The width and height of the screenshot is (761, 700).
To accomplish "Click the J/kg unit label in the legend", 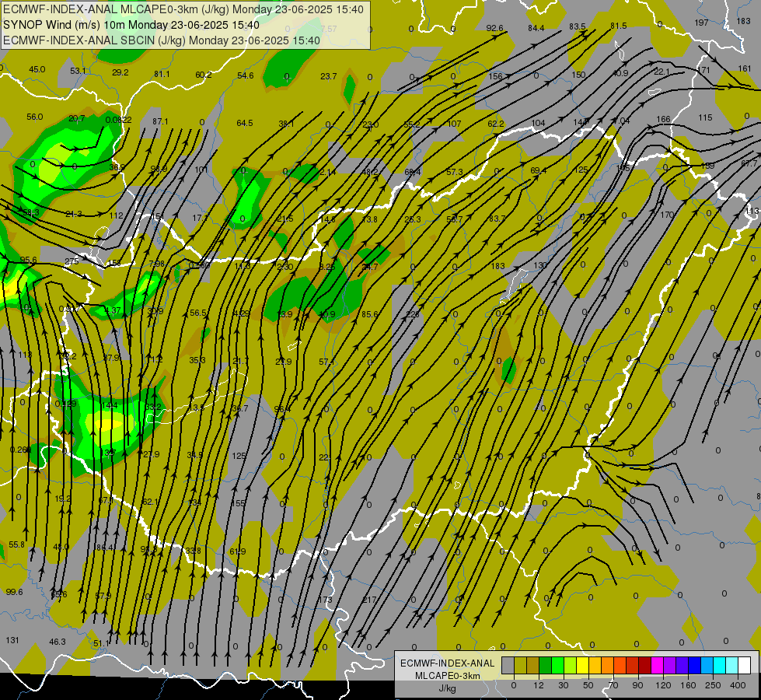I will point(448,688).
